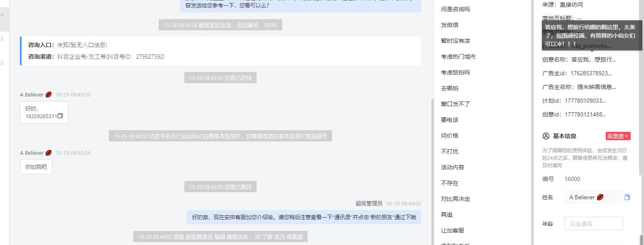Click agent reply starting 好的亲，现在安排客服
This screenshot has height=245, width=644.
click(x=304, y=217)
